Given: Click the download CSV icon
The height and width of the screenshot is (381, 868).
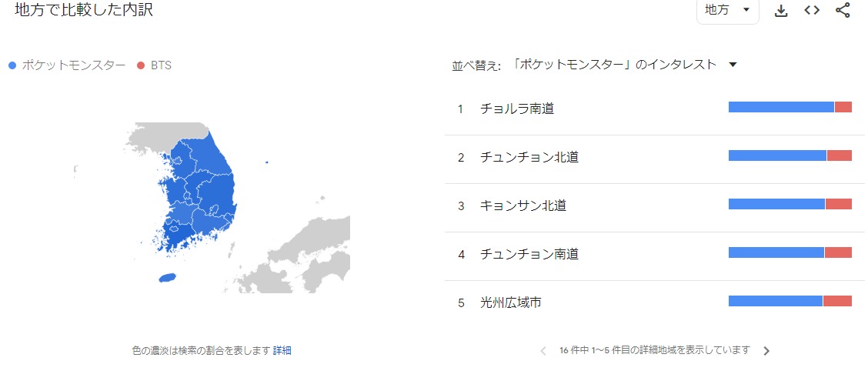Looking at the screenshot, I should (781, 11).
